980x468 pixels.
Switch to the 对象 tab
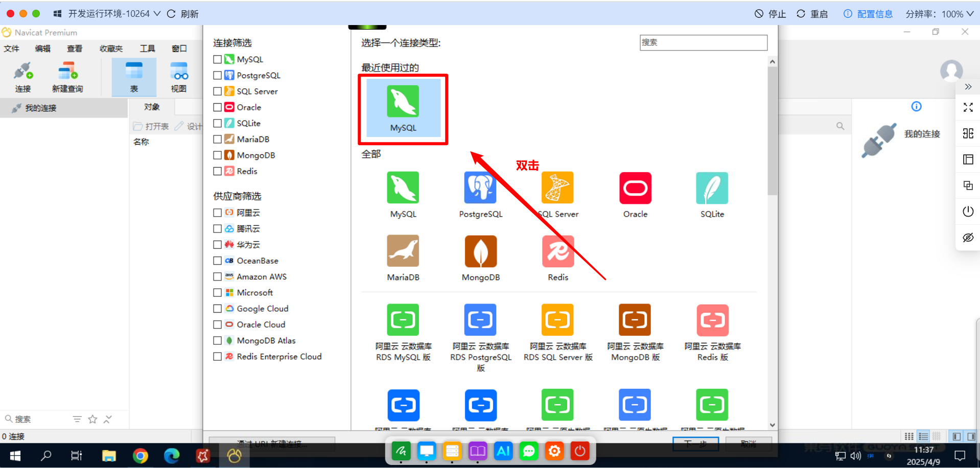152,107
